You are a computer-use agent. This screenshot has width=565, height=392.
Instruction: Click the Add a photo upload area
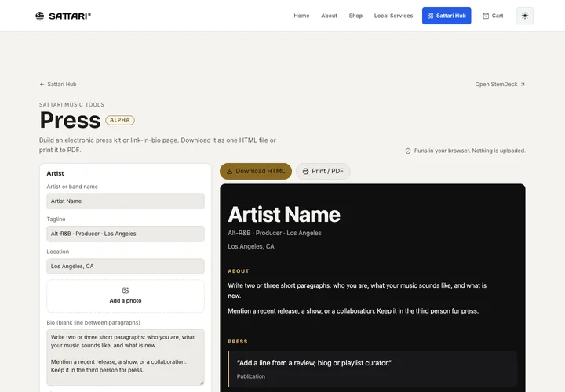coord(126,296)
